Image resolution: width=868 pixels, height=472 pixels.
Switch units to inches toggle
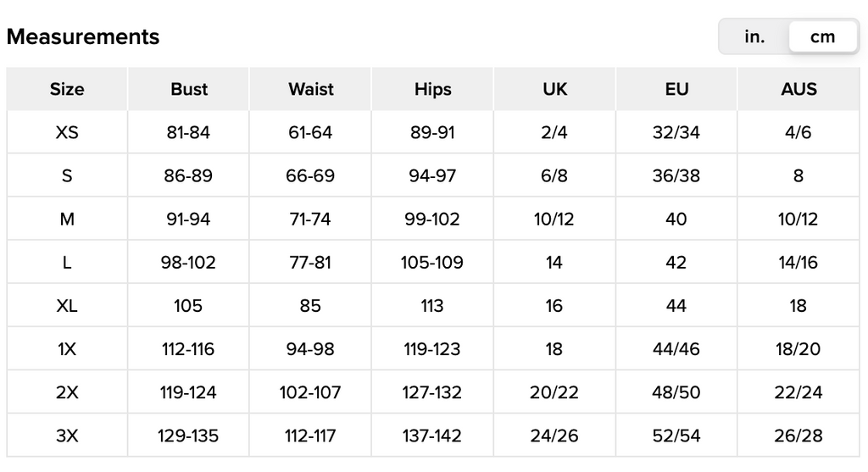[x=754, y=36]
